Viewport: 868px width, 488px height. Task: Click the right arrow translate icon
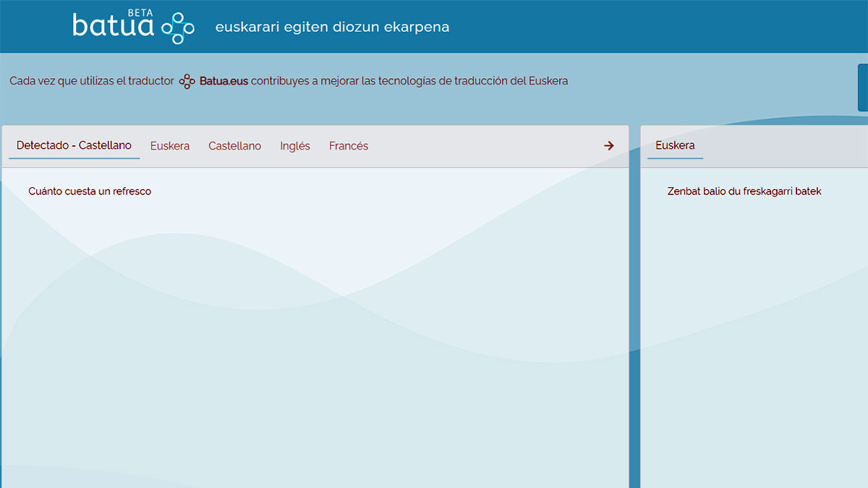click(x=608, y=146)
